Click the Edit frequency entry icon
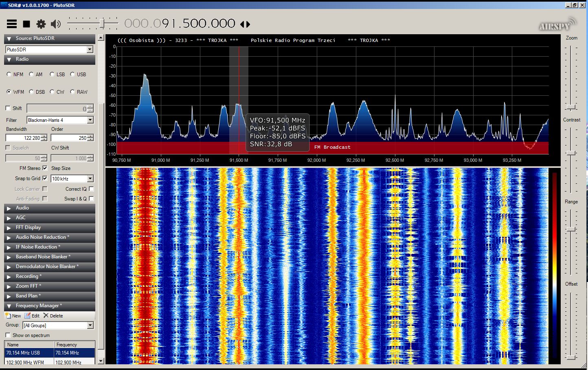Screen dimensions: 588x370 (x=28, y=316)
